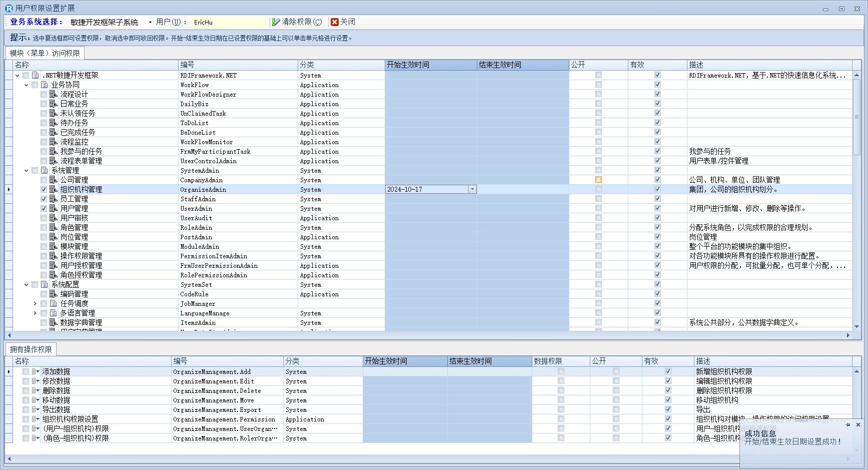Expand the 任务调度 tree node
Screen dimensions: 868x470
click(x=35, y=304)
